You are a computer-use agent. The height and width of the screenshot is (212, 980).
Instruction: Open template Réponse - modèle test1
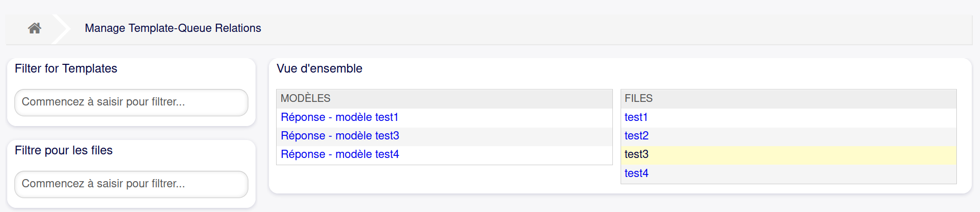[x=339, y=117]
